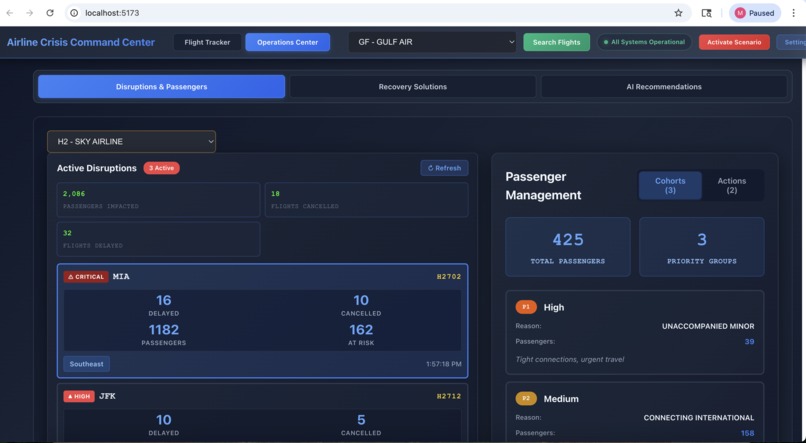Select the JFK disruption airport code
Image resolution: width=806 pixels, height=443 pixels.
107,396
